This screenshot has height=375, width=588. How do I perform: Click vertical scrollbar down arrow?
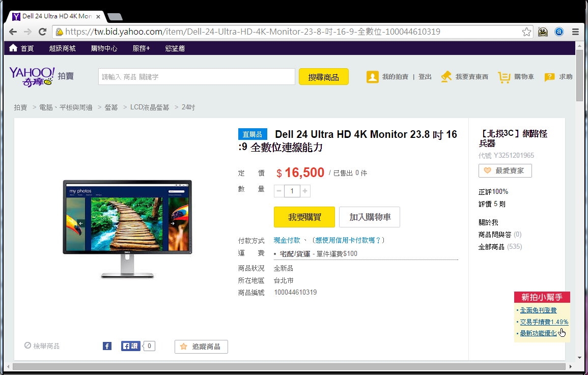(579, 358)
